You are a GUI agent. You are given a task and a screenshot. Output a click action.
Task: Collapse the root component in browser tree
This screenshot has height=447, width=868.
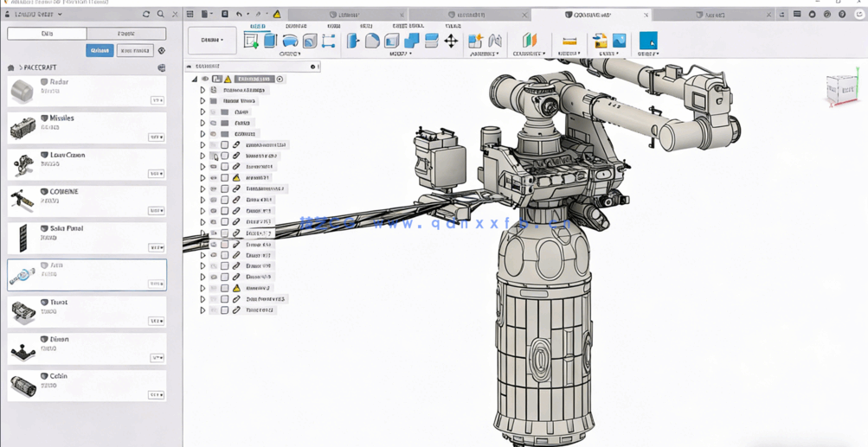click(195, 80)
